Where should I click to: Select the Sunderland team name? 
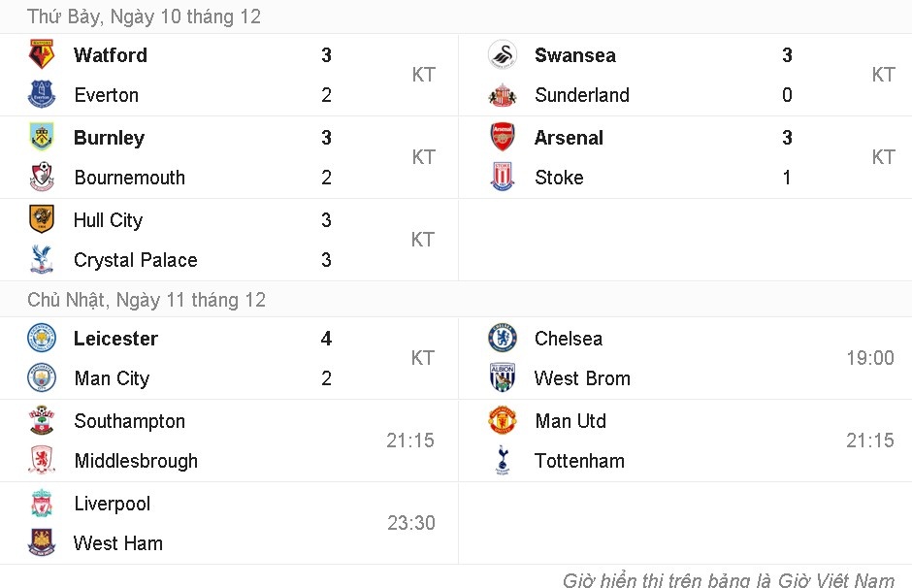pyautogui.click(x=581, y=94)
